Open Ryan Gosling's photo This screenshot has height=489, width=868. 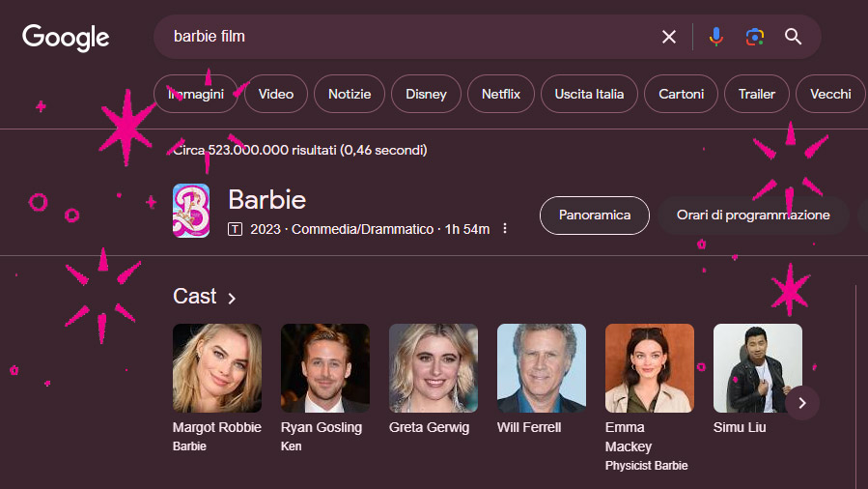point(325,368)
